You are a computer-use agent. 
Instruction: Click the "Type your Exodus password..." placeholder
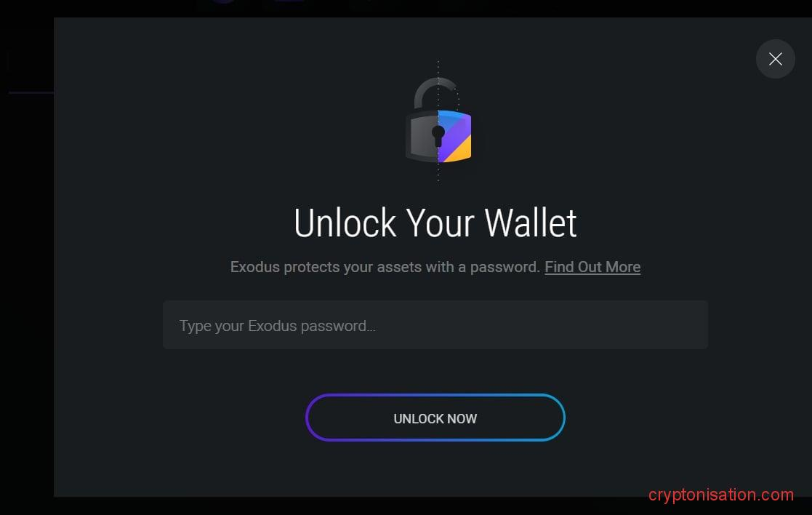tap(277, 326)
